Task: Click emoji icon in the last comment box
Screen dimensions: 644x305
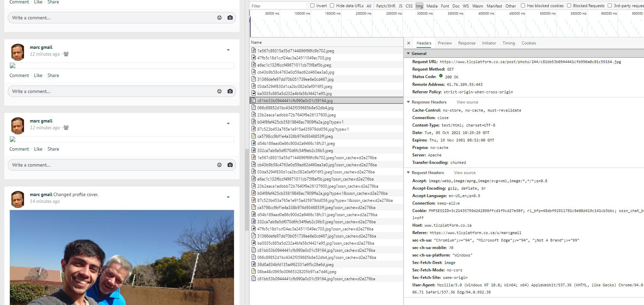Action: click(219, 165)
